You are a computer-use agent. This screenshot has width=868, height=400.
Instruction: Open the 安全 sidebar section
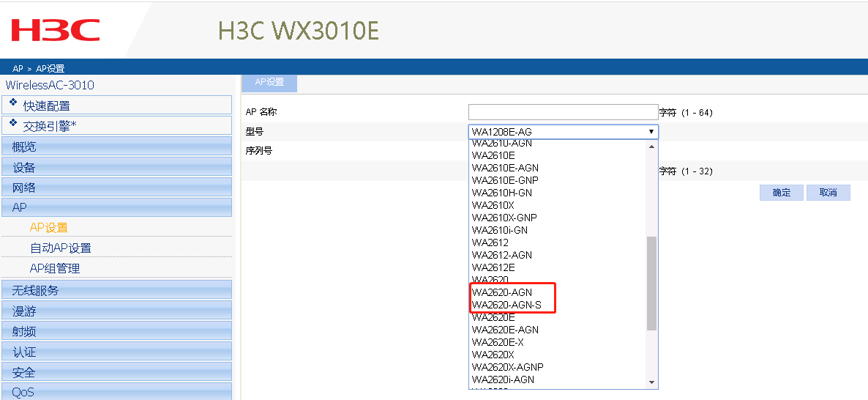(117, 371)
